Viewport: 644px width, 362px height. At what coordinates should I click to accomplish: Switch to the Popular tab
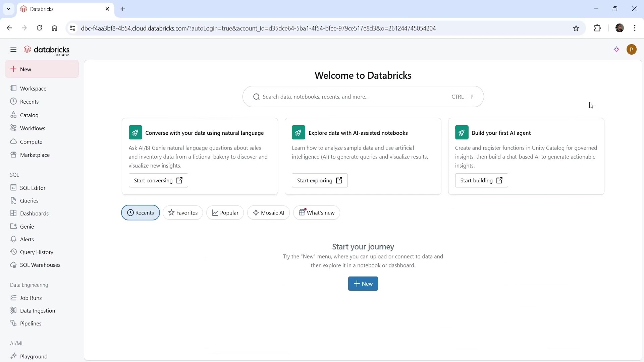[x=225, y=213]
